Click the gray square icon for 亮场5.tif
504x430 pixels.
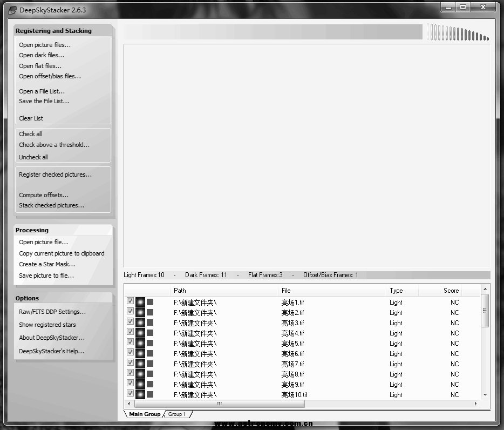point(150,343)
